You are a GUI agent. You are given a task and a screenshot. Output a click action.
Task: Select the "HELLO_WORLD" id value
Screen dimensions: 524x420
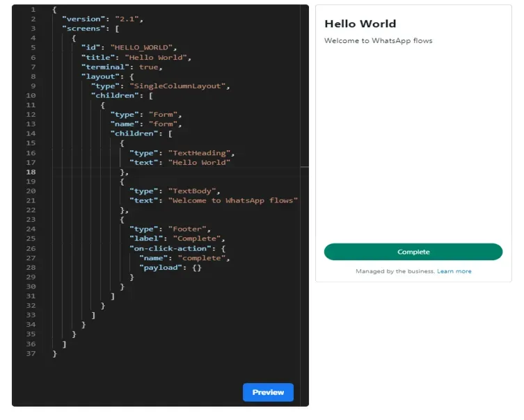(x=141, y=47)
